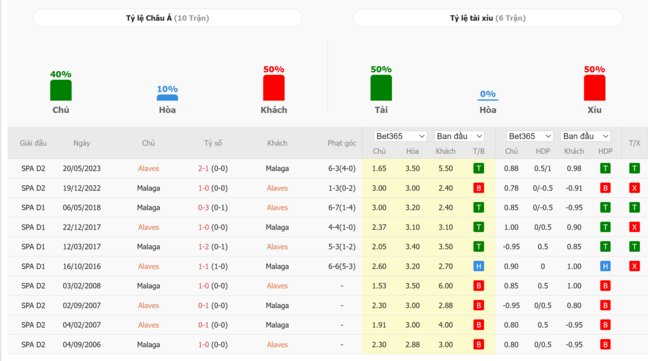Click HDP result B in 04/09/2006 row
Screen dimensions: 650x361
coord(605,344)
